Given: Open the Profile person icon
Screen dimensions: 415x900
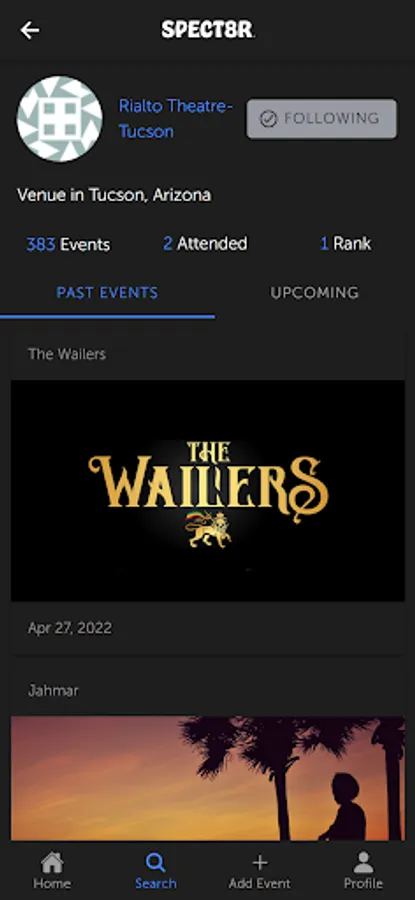Looking at the screenshot, I should [x=363, y=862].
